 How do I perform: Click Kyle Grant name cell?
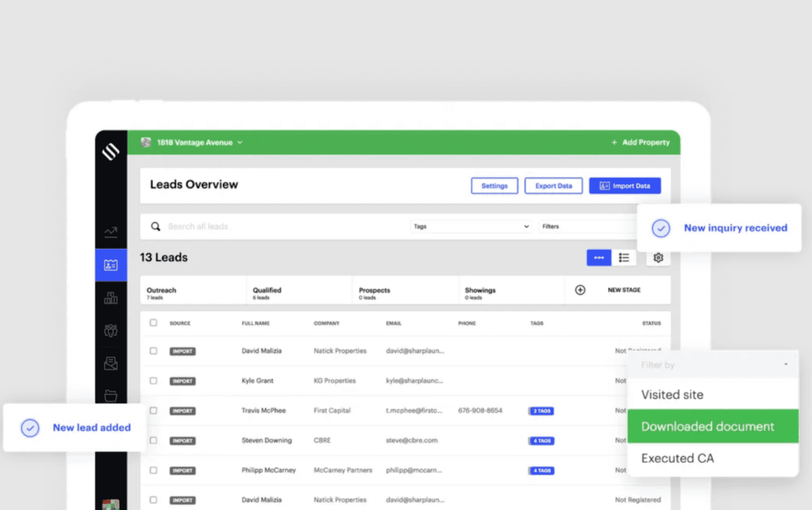(257, 381)
